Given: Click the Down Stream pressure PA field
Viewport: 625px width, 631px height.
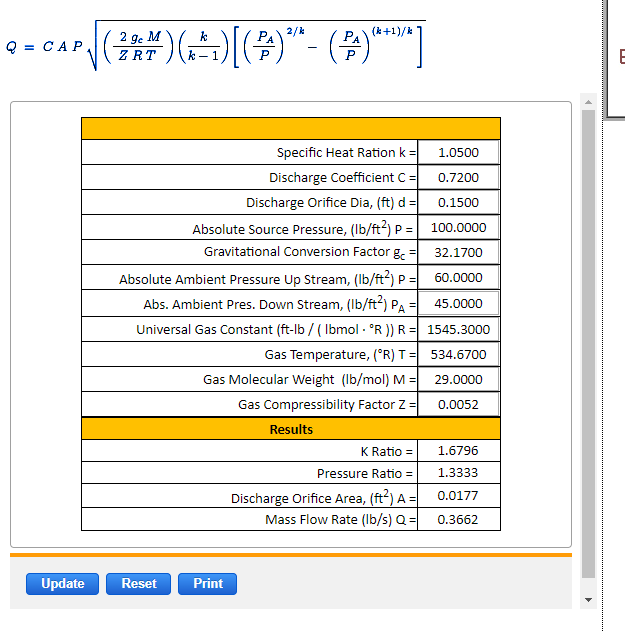Looking at the screenshot, I should click(458, 303).
